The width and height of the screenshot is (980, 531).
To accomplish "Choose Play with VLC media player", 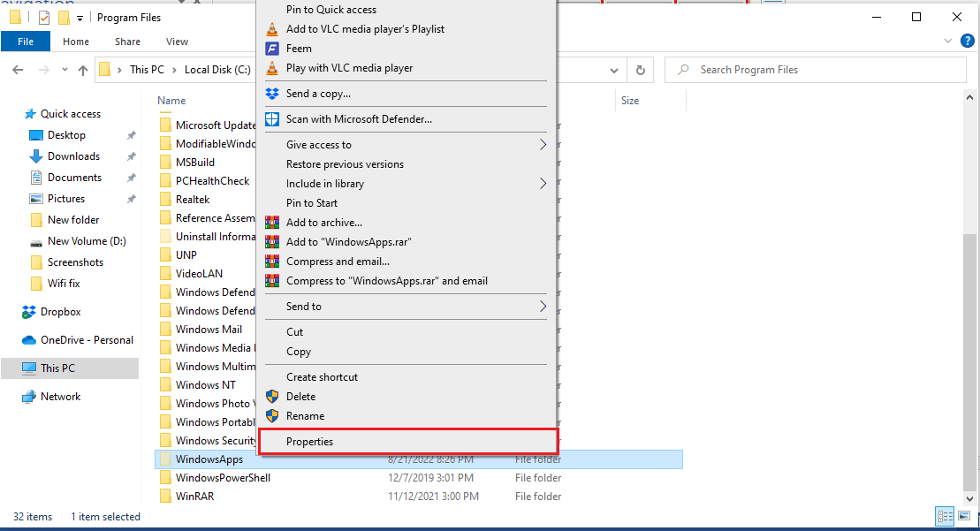I will [x=349, y=68].
